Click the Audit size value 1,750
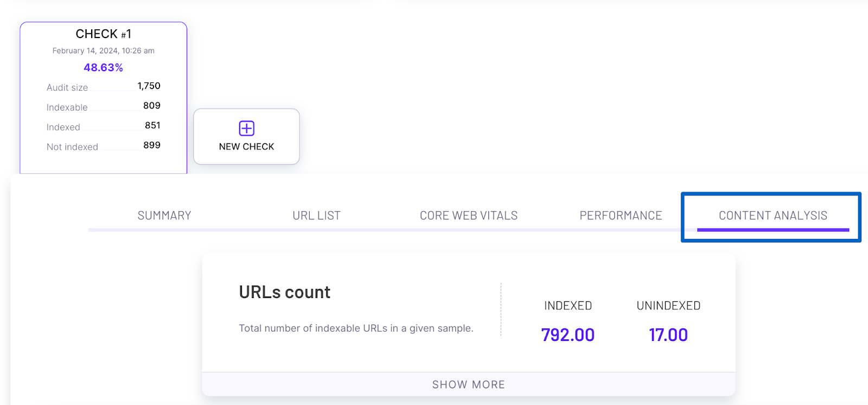The image size is (868, 405). tap(149, 86)
